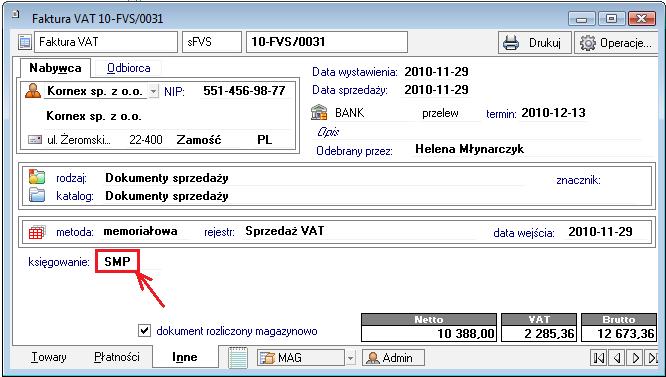Viewport: 666px width, 377px height.
Task: Go to the next record arrow
Action: point(635,358)
